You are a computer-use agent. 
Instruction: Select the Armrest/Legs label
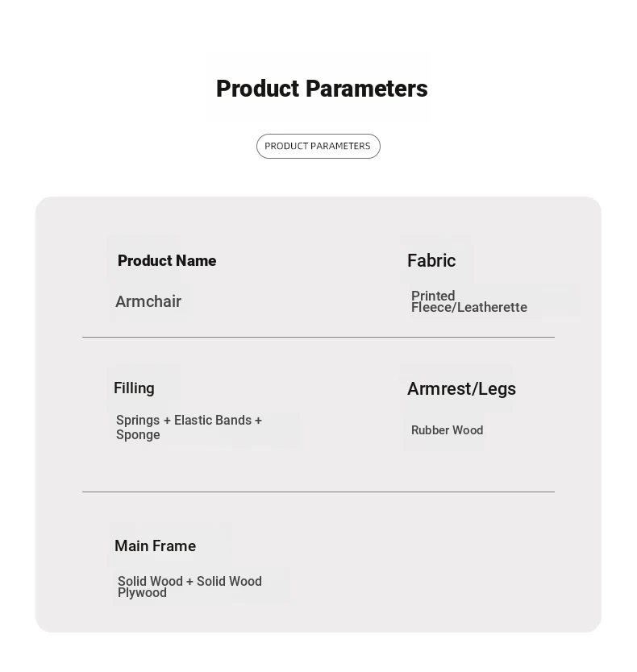(x=461, y=388)
